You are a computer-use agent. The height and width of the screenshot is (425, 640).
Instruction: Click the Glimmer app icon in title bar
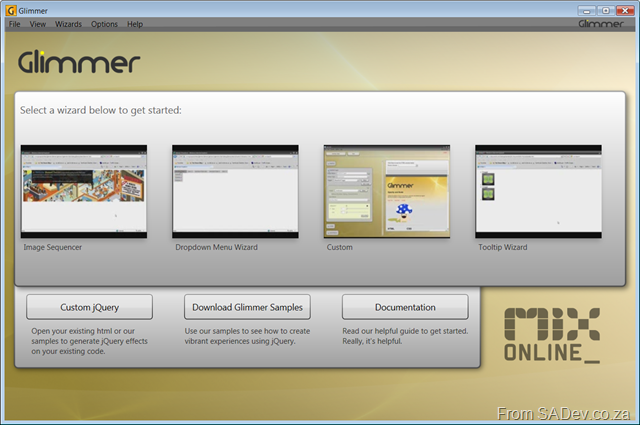pos(11,10)
